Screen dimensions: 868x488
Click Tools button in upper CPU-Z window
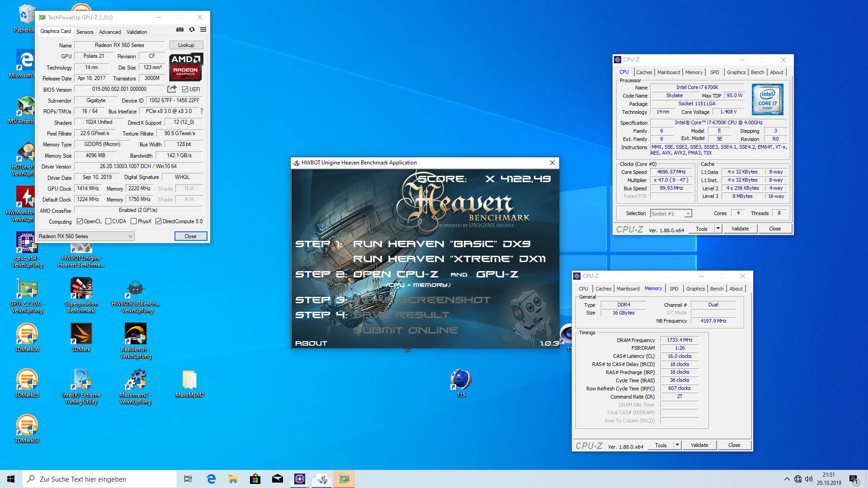[702, 229]
